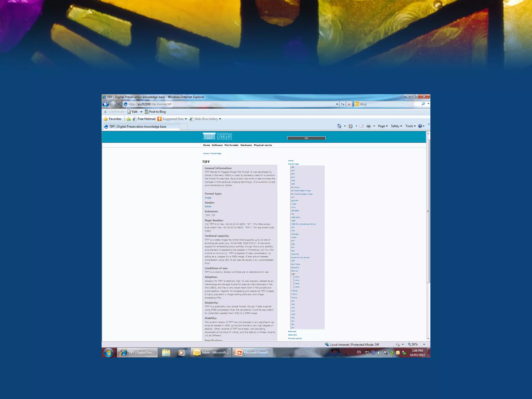
Task: Click the Bing search magnifier icon
Action: [423, 104]
